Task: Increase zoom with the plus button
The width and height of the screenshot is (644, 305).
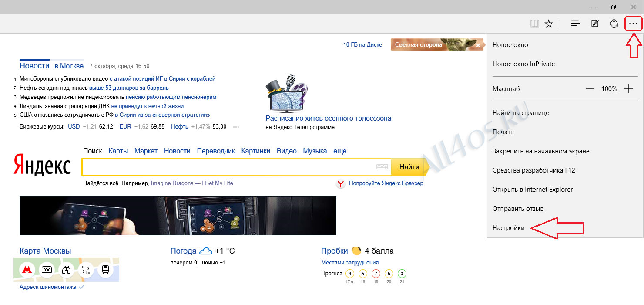Action: tap(628, 88)
